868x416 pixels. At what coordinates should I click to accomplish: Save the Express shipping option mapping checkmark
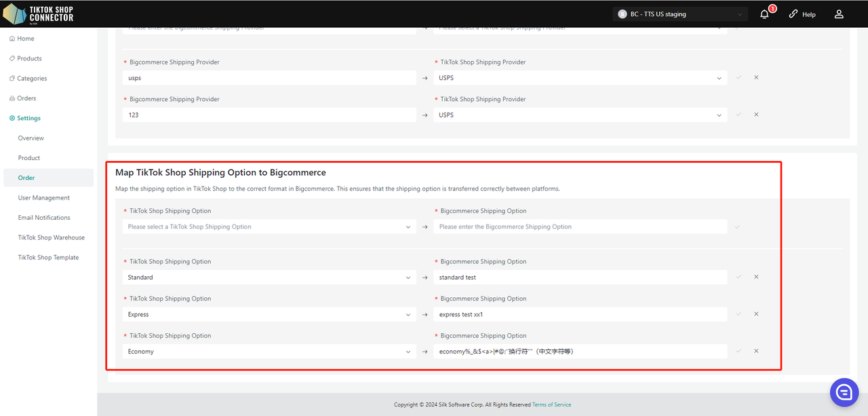pyautogui.click(x=738, y=314)
